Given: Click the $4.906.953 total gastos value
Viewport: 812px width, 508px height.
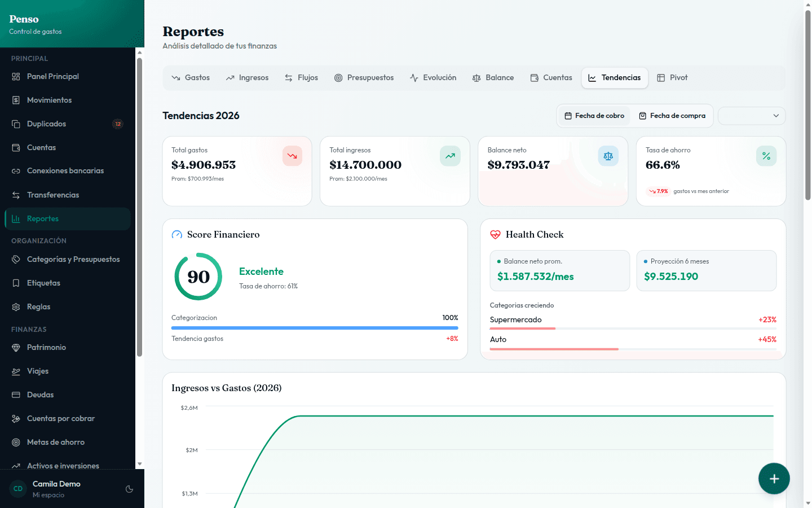Looking at the screenshot, I should coord(204,165).
